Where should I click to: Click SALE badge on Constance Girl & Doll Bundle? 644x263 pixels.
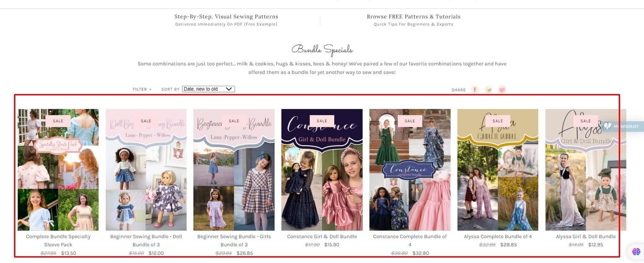(322, 121)
